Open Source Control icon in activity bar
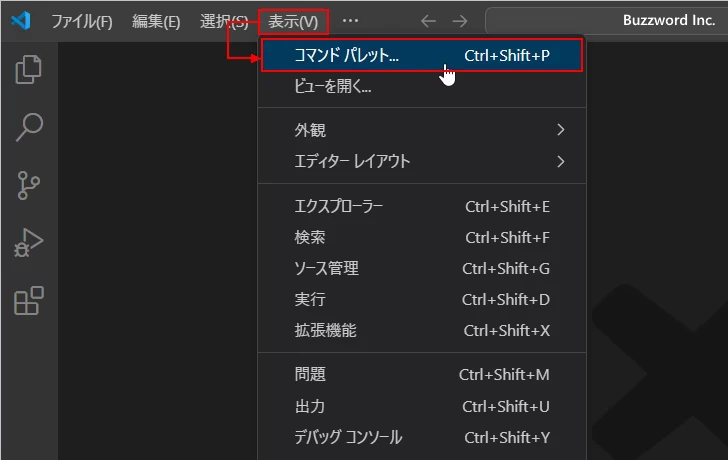The width and height of the screenshot is (728, 460). [x=29, y=185]
